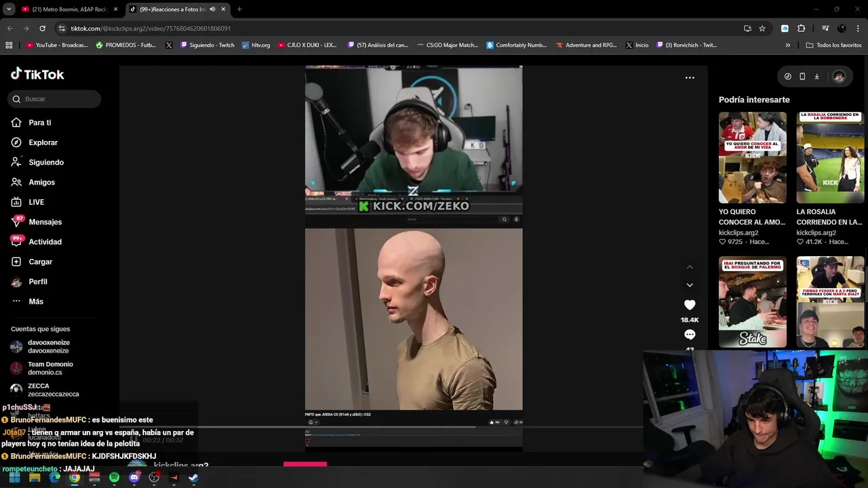Viewport: 868px width, 488px height.
Task: Open the 'Comfortably Numb...' bookmark
Action: tap(516, 45)
